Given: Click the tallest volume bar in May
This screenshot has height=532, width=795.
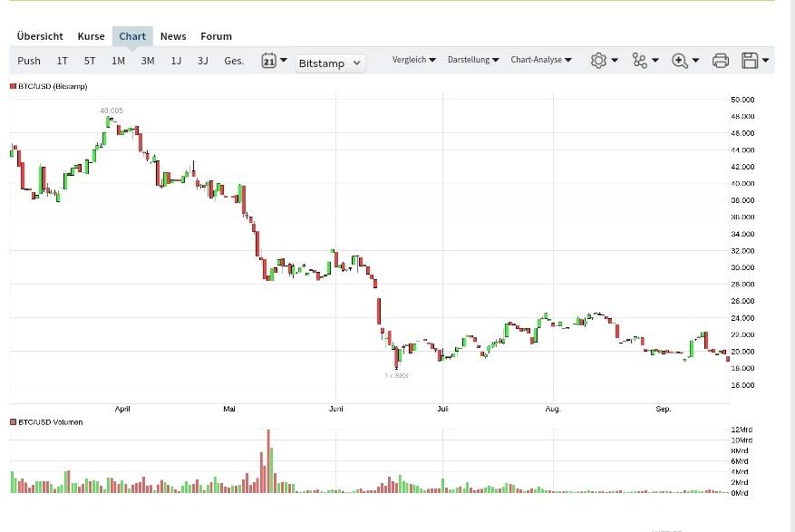Looking at the screenshot, I should pyautogui.click(x=268, y=460).
